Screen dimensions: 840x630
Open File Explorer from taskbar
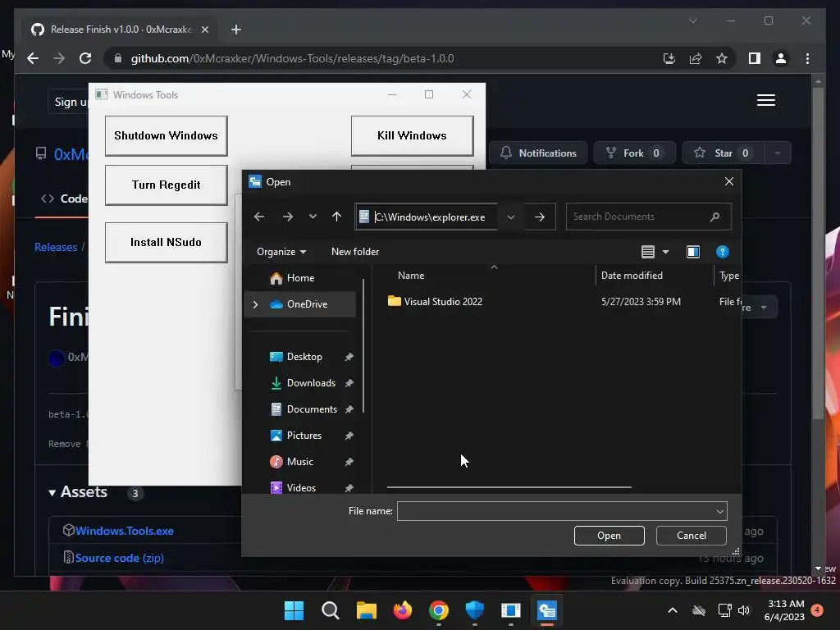(x=367, y=610)
